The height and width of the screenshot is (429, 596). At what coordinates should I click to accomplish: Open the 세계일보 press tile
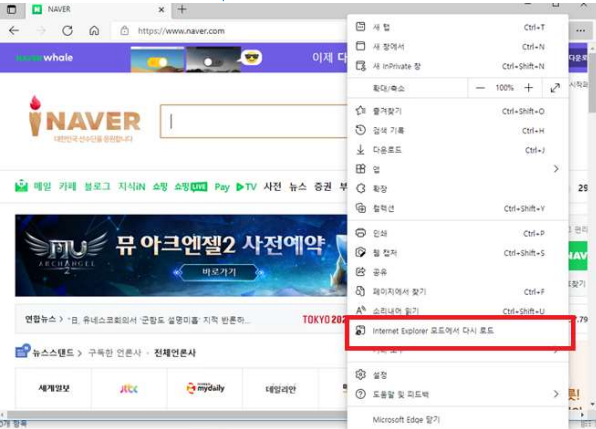point(53,388)
